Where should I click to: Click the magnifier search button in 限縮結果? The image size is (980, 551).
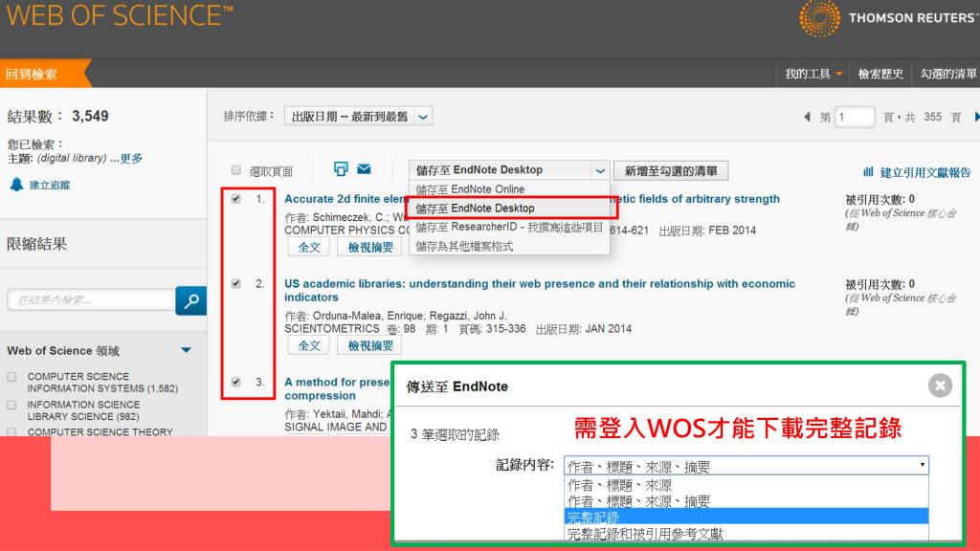tap(191, 300)
